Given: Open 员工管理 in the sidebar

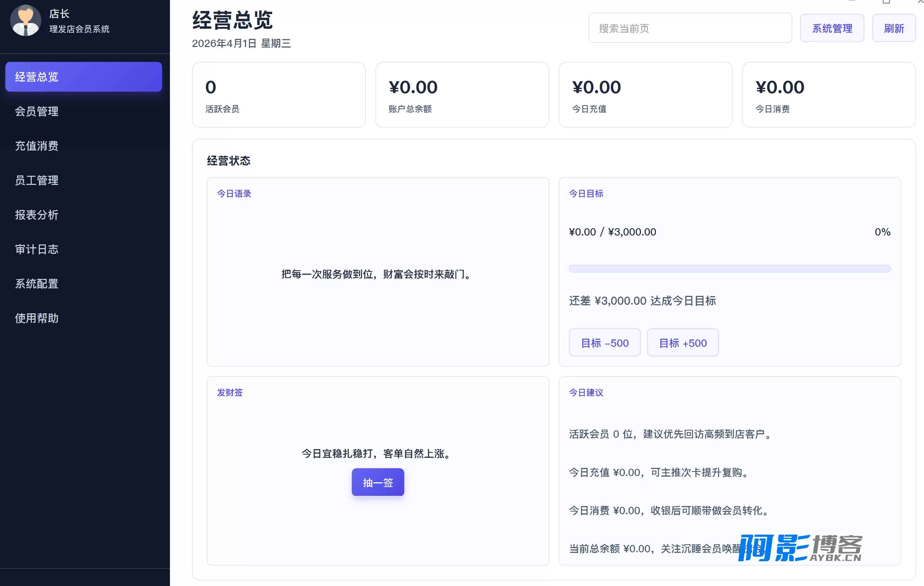Looking at the screenshot, I should coord(84,180).
